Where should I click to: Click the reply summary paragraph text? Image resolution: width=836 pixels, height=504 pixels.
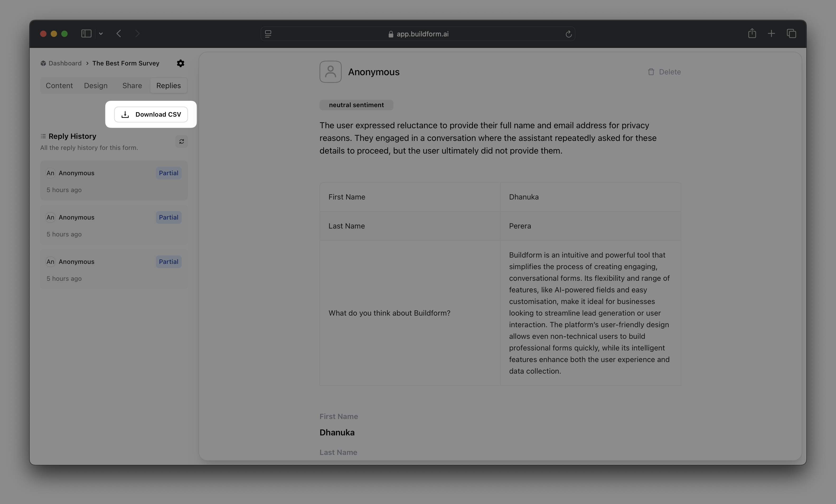488,138
